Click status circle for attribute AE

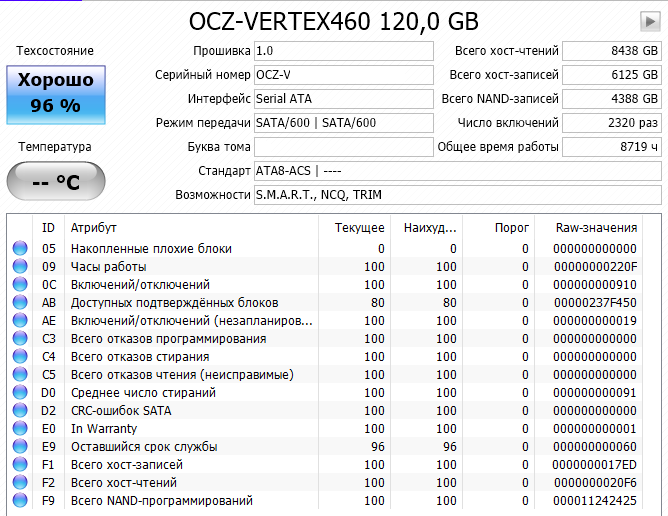point(20,320)
